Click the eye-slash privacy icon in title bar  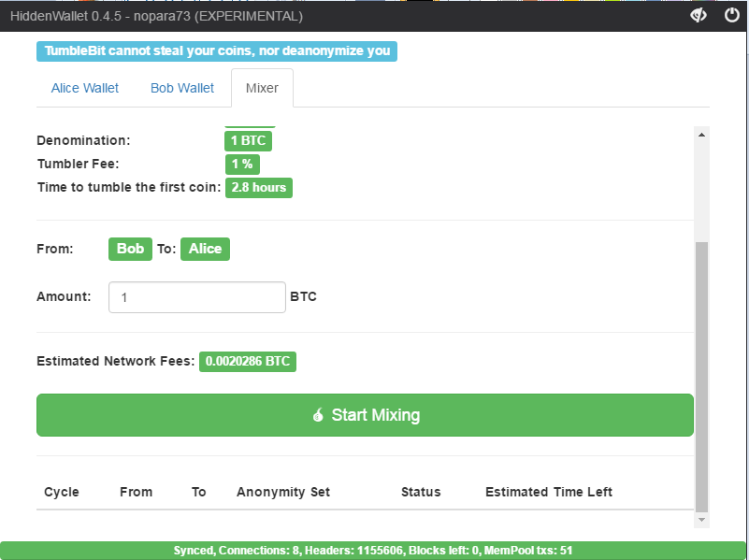698,15
